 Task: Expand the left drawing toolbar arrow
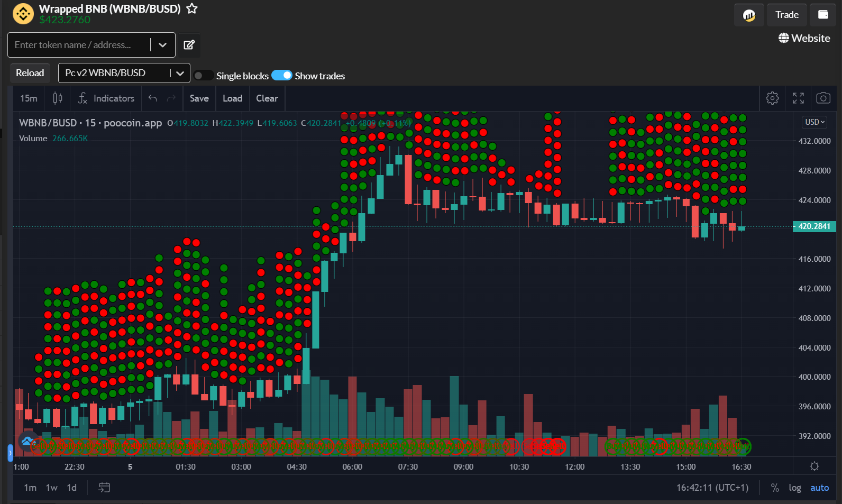click(10, 453)
